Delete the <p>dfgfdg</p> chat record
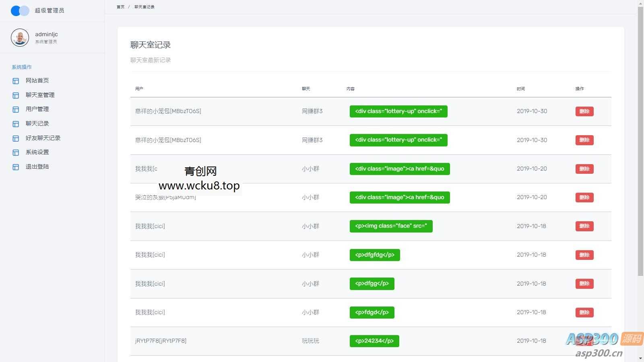 [584, 255]
